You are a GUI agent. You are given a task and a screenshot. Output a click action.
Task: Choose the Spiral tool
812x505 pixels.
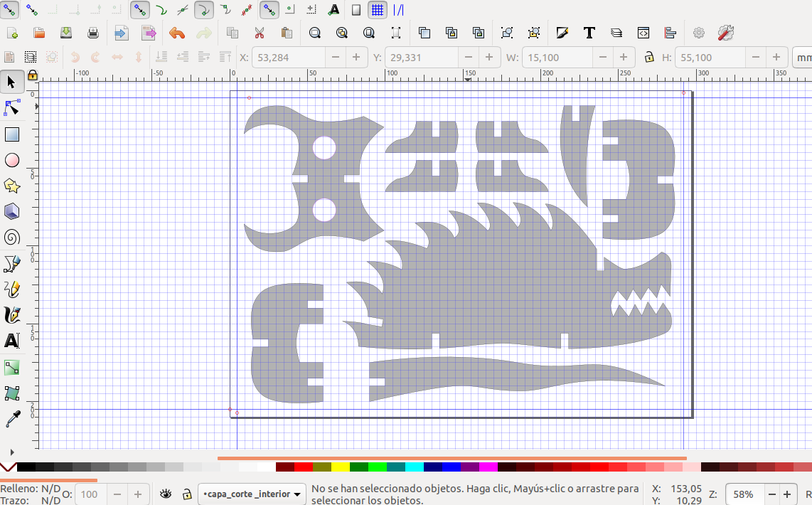click(x=11, y=237)
